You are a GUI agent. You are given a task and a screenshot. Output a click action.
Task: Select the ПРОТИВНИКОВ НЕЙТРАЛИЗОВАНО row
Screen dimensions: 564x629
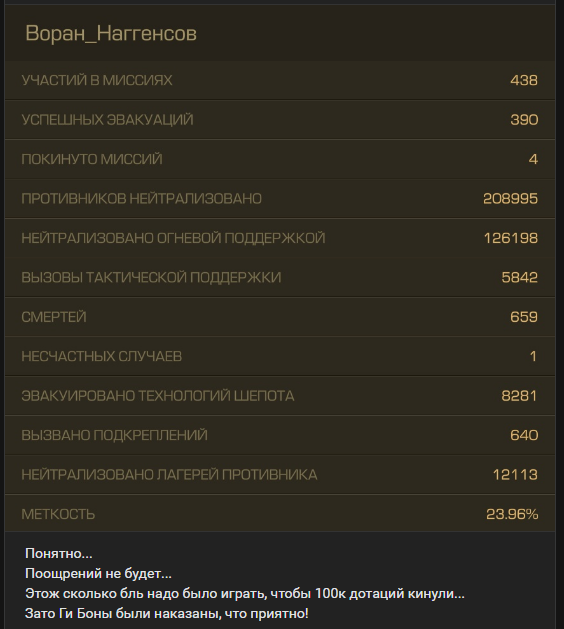280,199
